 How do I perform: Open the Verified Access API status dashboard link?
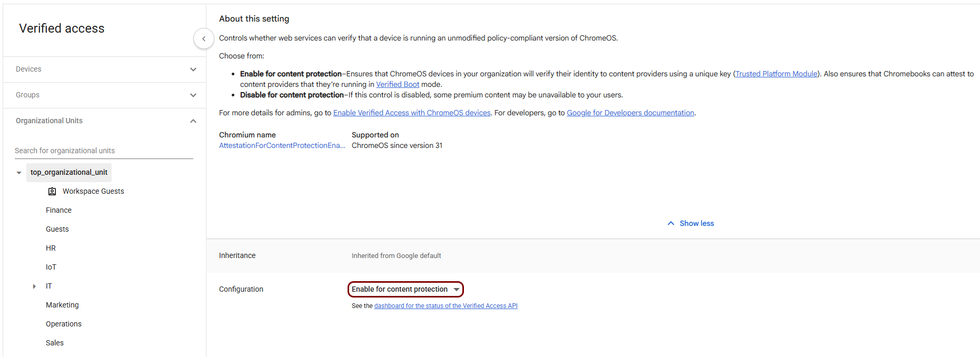pos(446,306)
